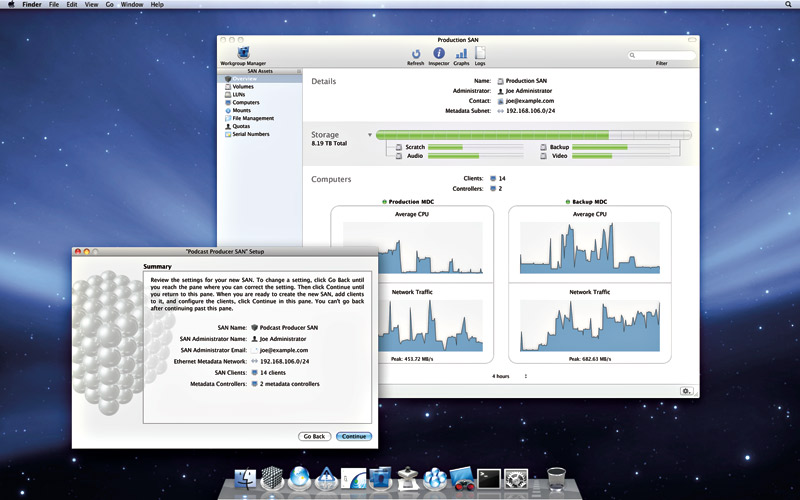This screenshot has width=800, height=500.
Task: Open System Preferences in the Dock
Action: (x=516, y=478)
